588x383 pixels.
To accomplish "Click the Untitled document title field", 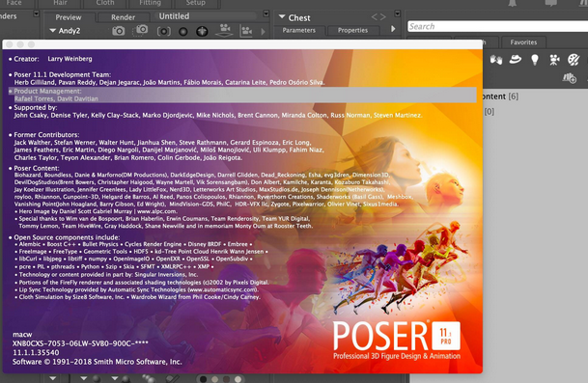I will tap(206, 16).
